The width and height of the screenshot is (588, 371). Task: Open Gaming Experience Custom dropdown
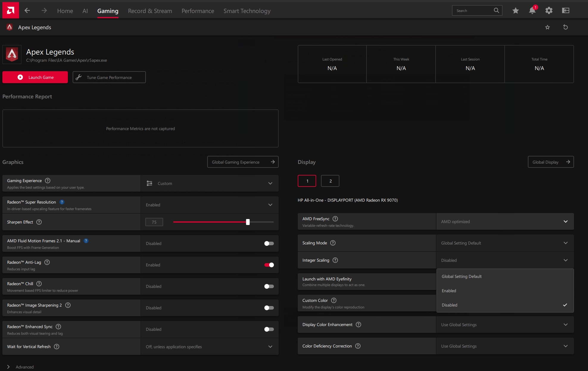pos(210,183)
